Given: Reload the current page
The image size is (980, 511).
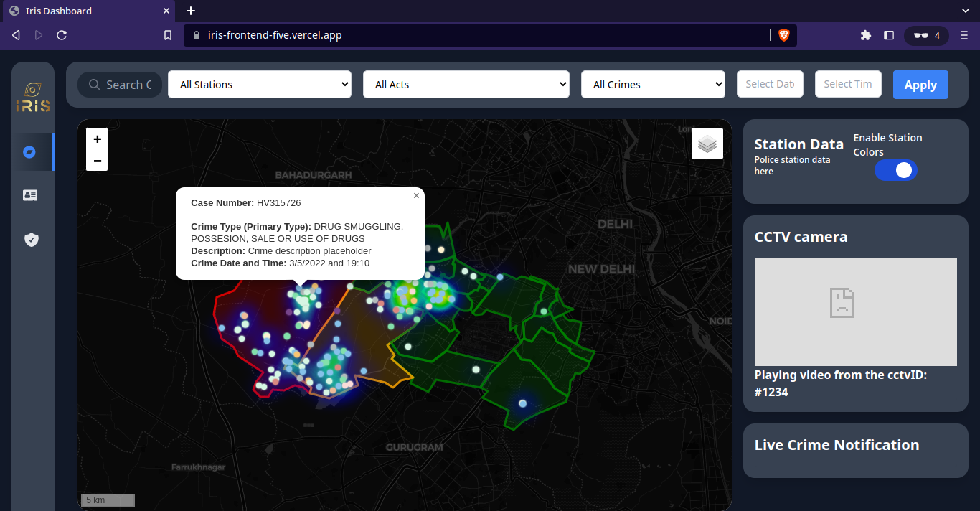Looking at the screenshot, I should click(x=62, y=35).
